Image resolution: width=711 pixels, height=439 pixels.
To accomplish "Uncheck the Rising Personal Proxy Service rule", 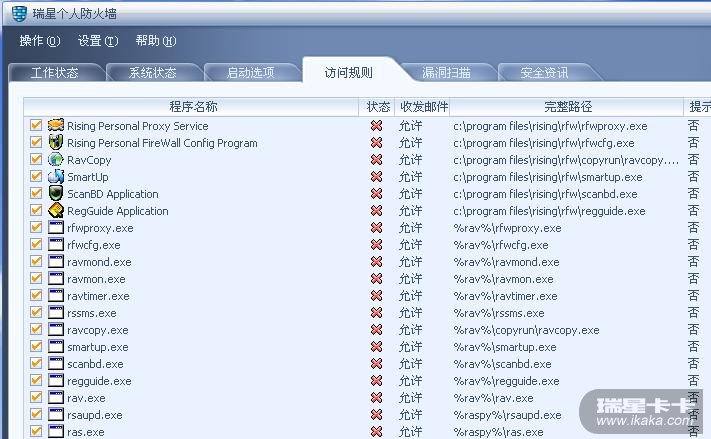I will (x=36, y=125).
